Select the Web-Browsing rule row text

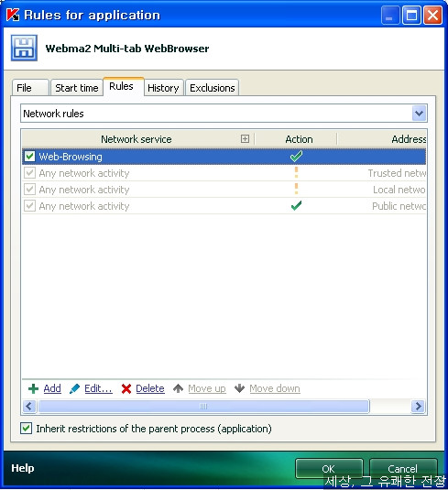[x=71, y=157]
